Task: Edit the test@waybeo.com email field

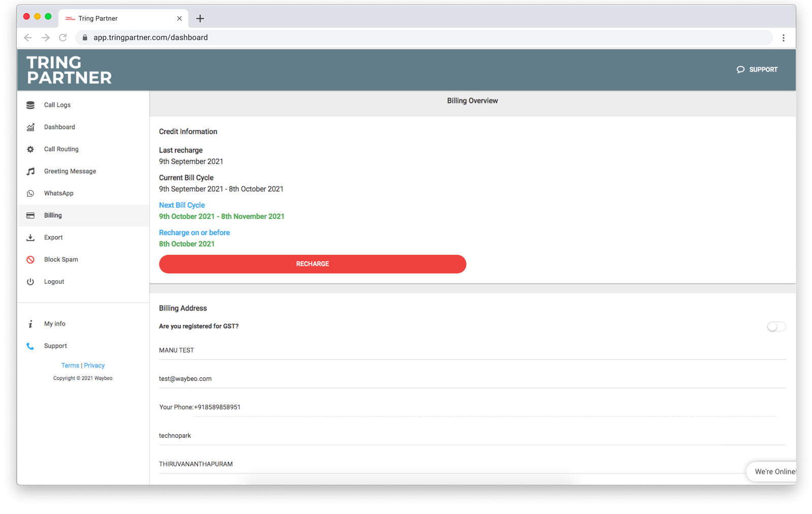Action: pyautogui.click(x=472, y=379)
